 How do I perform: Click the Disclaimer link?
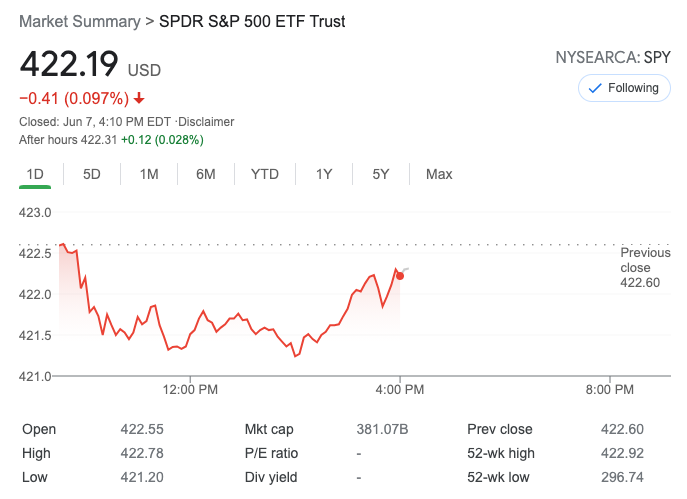click(206, 122)
